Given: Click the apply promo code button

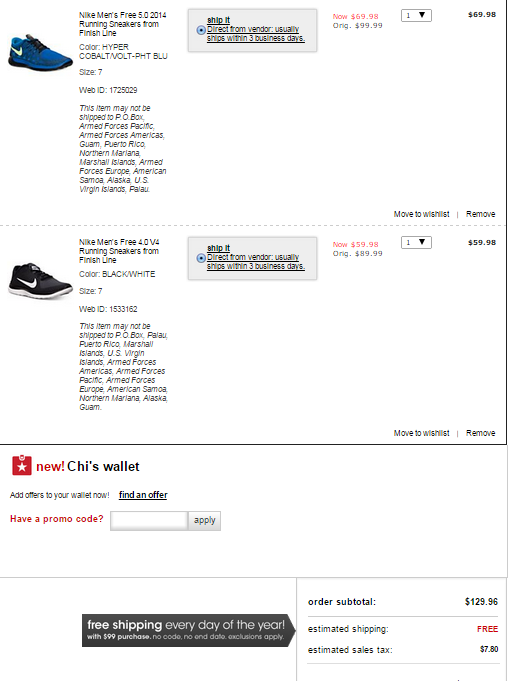Looking at the screenshot, I should coord(205,521).
